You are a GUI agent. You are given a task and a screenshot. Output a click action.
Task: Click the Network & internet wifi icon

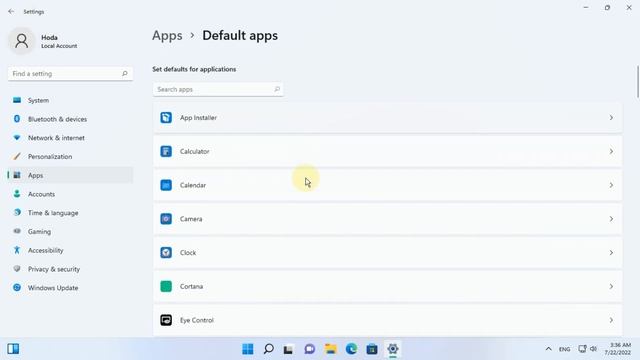click(17, 138)
